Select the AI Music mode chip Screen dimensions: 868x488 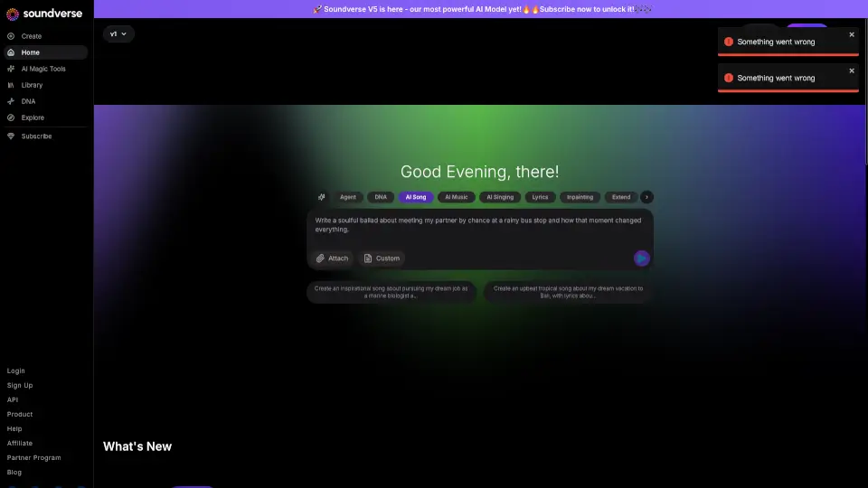(456, 197)
